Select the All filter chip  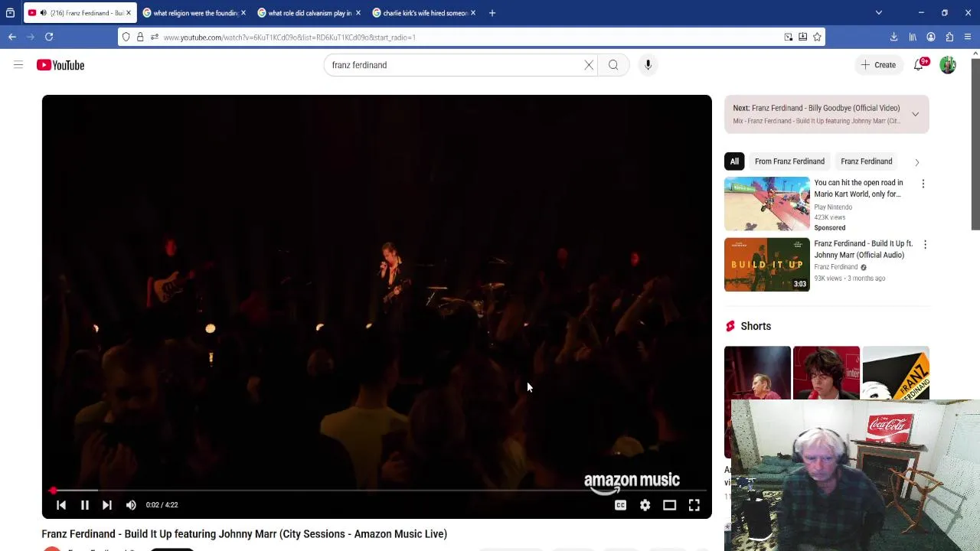[x=734, y=161]
